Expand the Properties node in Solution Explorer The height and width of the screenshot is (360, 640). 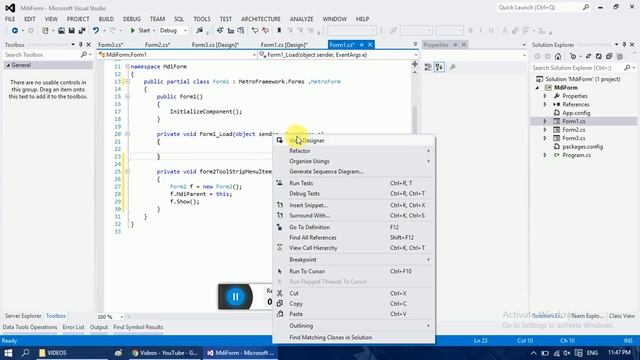pyautogui.click(x=545, y=96)
